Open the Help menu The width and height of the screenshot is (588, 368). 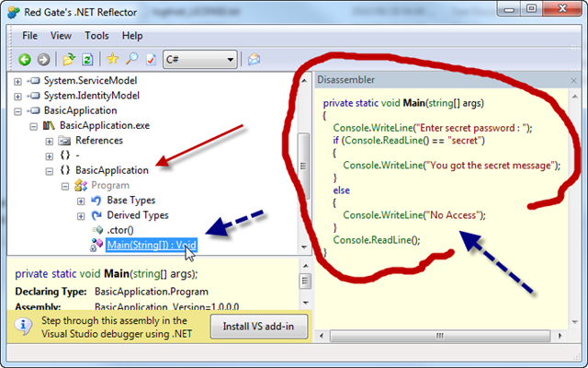point(132,36)
